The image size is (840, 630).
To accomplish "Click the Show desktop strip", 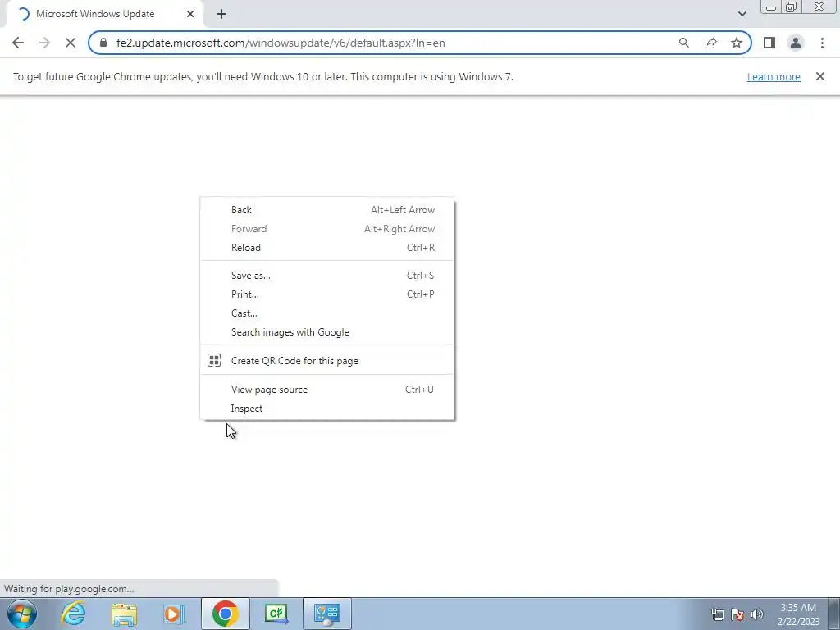I will click(x=834, y=614).
